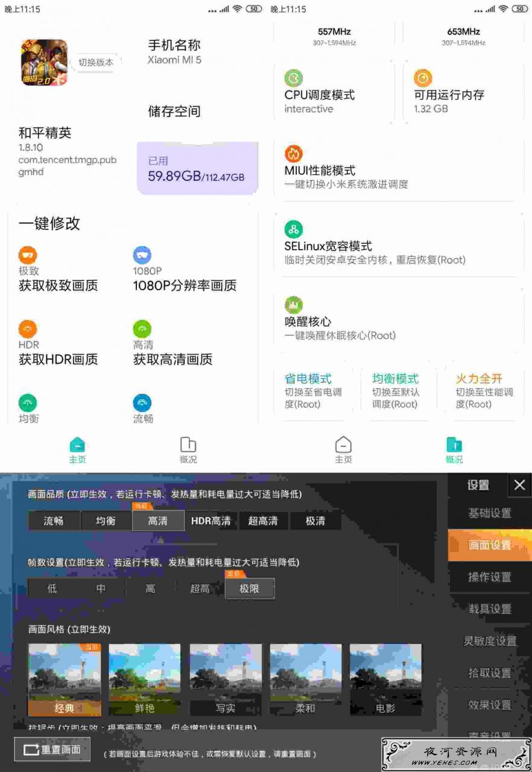The width and height of the screenshot is (532, 772).
Task: Tap the orange HDR quality icon
Action: [28, 329]
